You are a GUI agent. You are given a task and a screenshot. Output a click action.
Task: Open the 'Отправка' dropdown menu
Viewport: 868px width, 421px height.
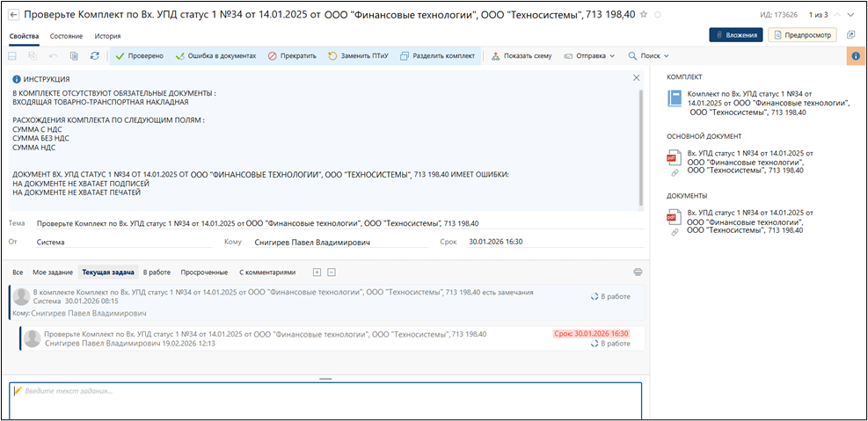point(589,55)
